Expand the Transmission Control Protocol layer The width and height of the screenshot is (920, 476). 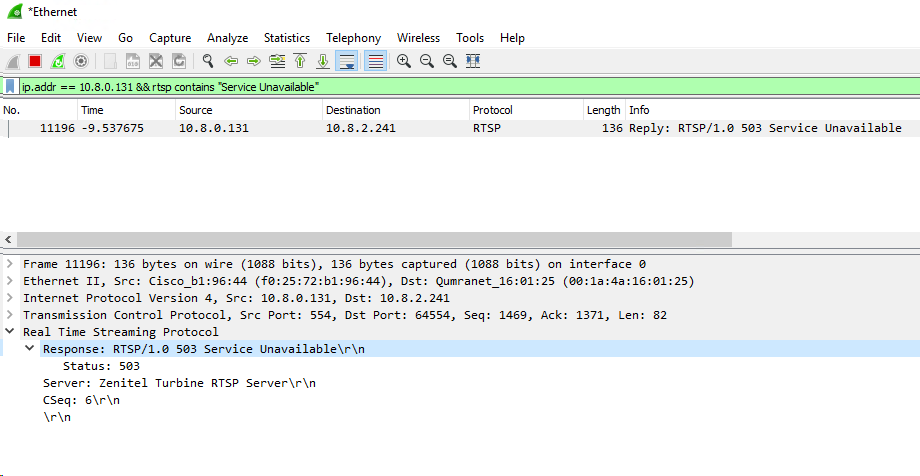(9, 315)
